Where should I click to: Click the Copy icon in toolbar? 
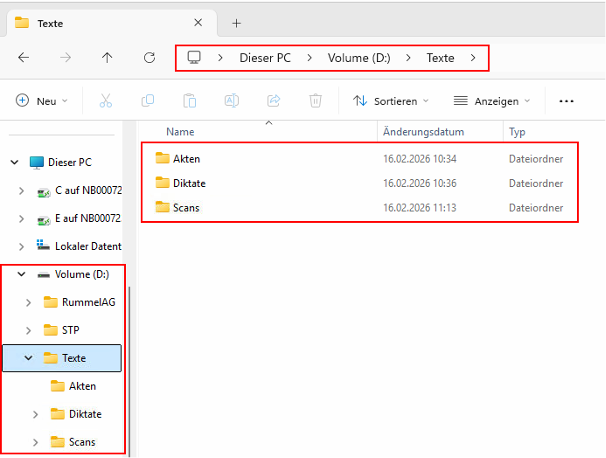[x=148, y=101]
